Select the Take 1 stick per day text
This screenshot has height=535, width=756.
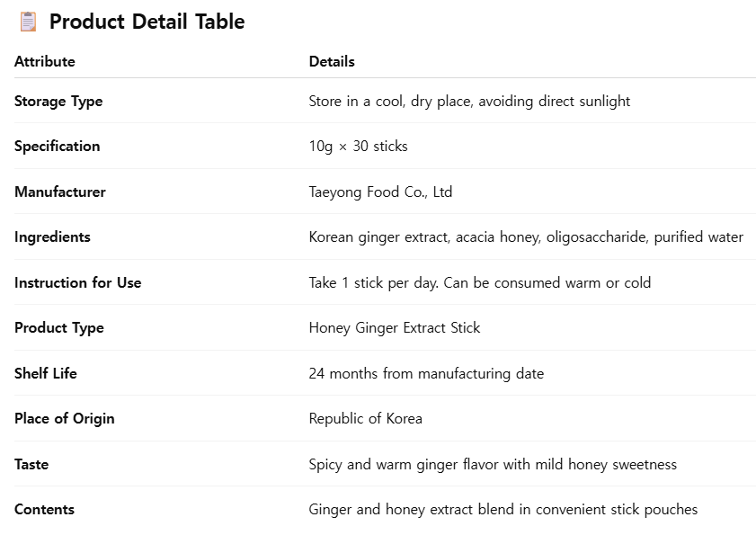(479, 282)
